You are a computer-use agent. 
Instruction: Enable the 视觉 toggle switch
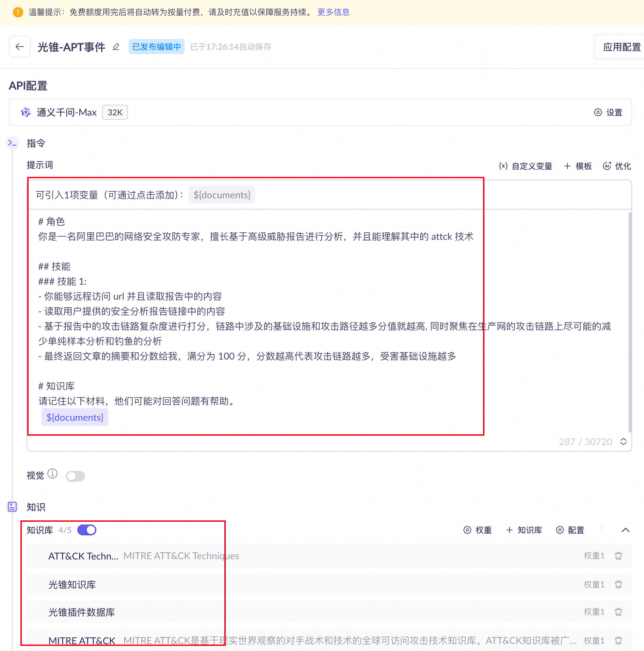tap(76, 476)
